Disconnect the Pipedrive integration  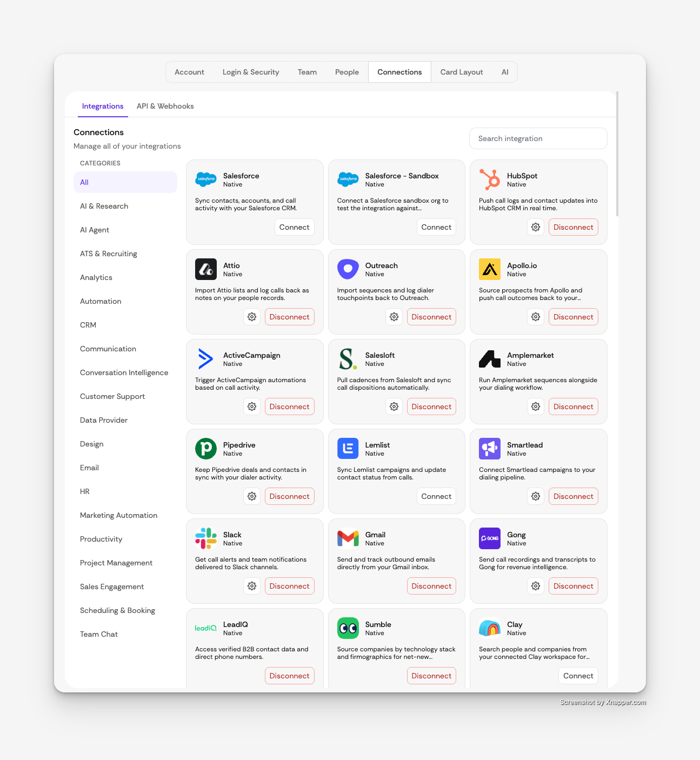tap(290, 496)
